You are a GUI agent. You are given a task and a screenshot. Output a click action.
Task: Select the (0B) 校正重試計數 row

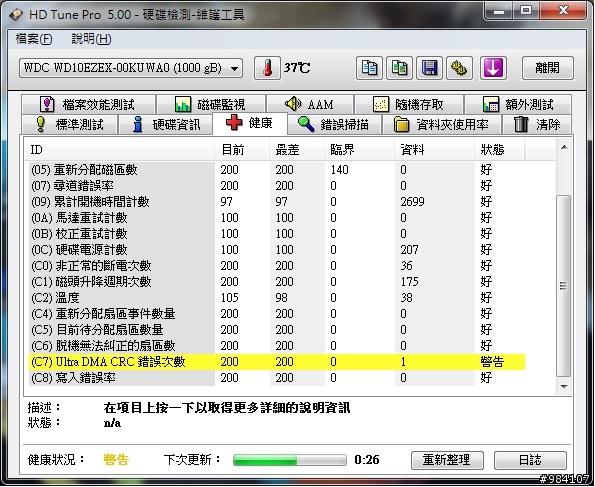click(277, 233)
